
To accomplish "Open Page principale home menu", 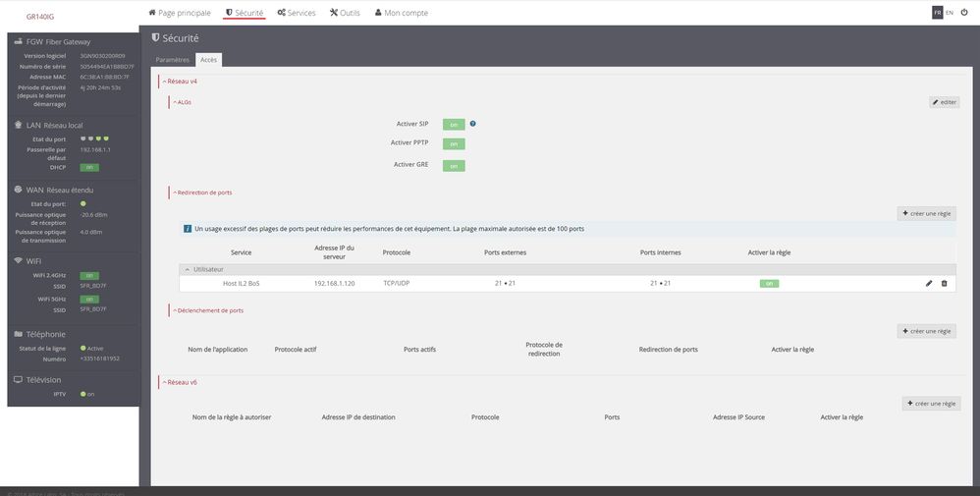I will (180, 13).
